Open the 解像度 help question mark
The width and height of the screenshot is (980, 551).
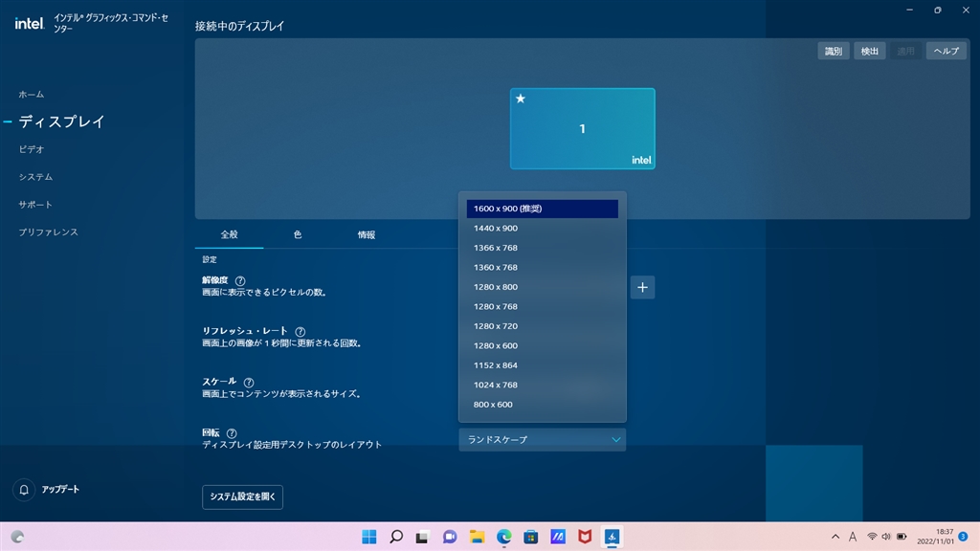[240, 281]
